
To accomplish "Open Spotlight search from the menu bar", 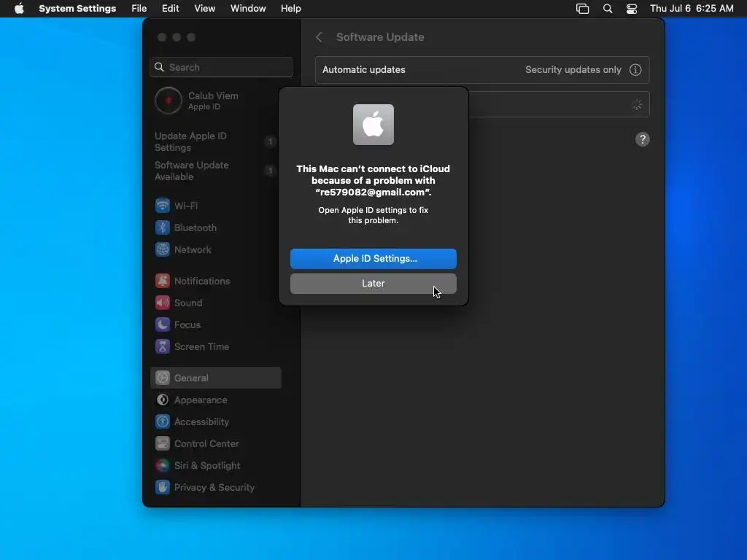I will 608,9.
